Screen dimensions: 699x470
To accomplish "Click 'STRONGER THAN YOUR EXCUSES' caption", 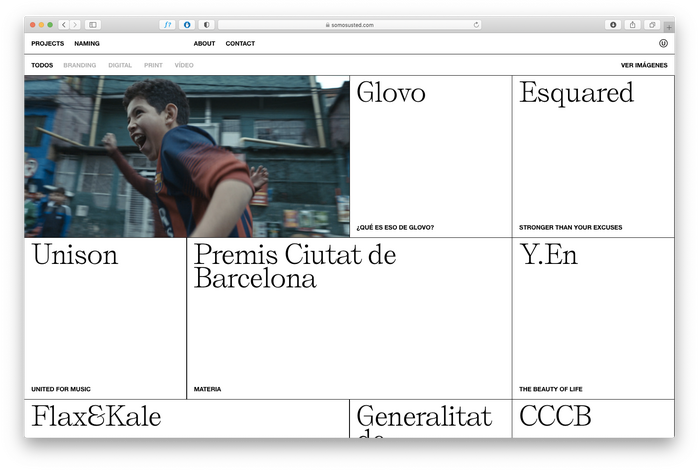I will (571, 227).
